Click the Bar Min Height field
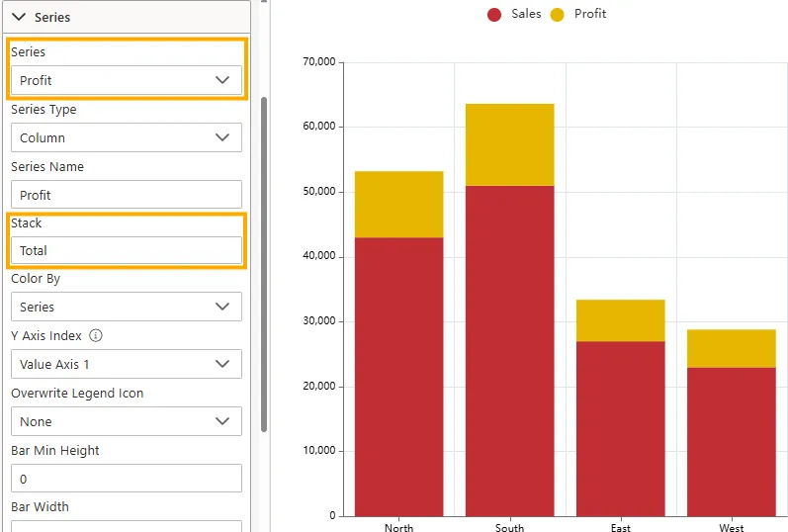Image resolution: width=788 pixels, height=532 pixels. [126, 479]
